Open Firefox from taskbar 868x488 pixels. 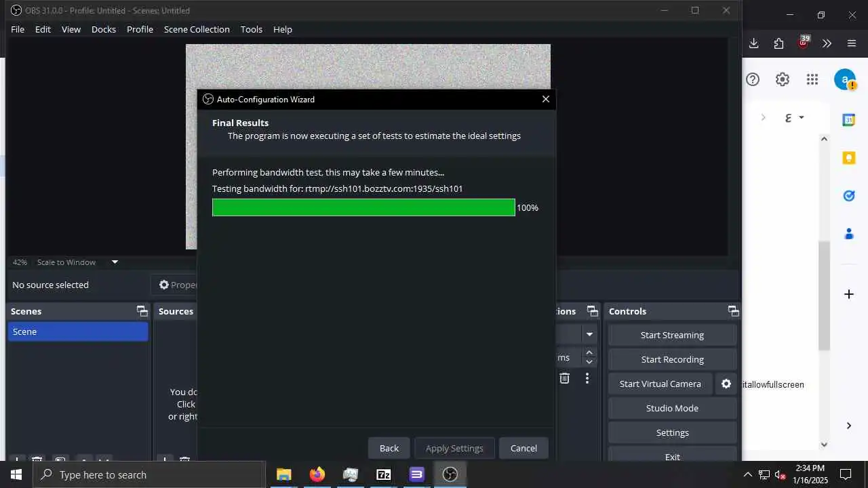click(317, 474)
